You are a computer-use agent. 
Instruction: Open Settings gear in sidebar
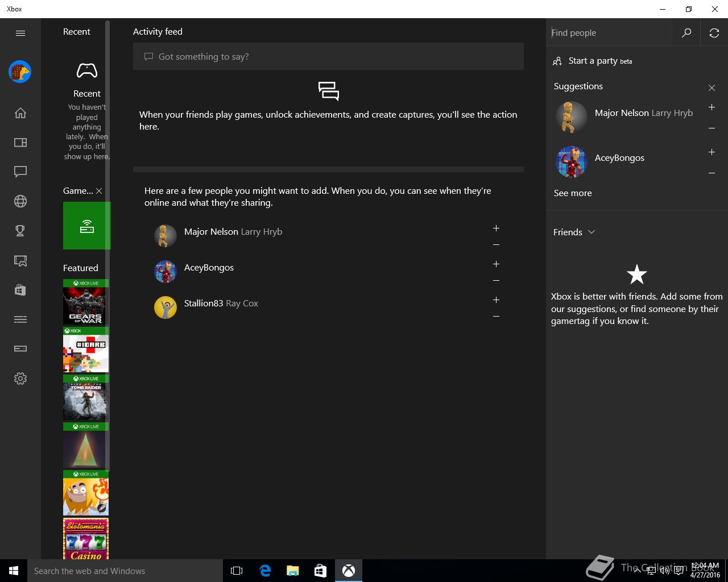point(20,379)
